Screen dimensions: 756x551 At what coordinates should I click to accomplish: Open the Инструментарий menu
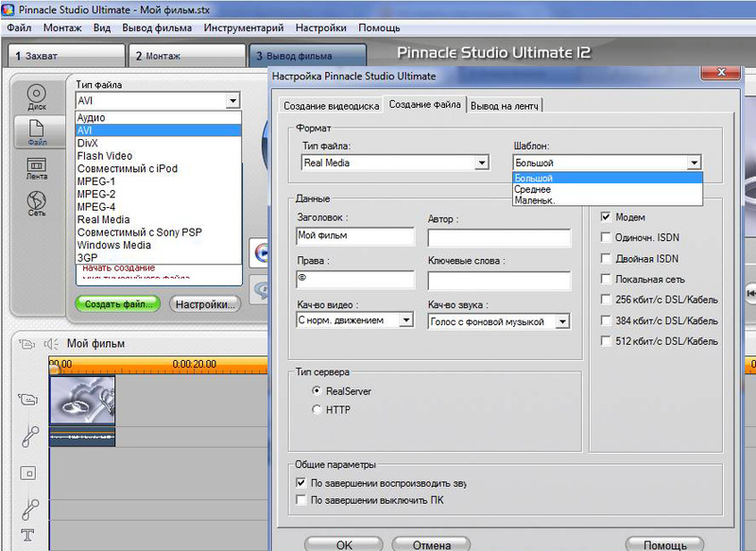[243, 28]
